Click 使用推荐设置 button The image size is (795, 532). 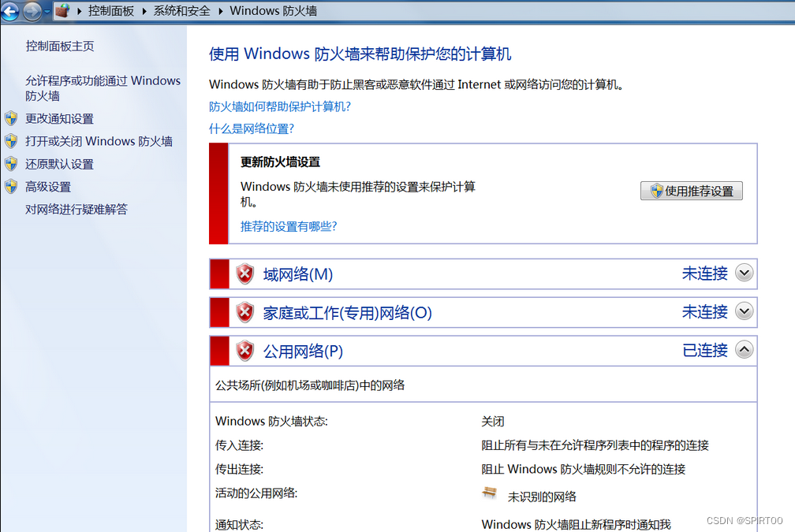(692, 191)
